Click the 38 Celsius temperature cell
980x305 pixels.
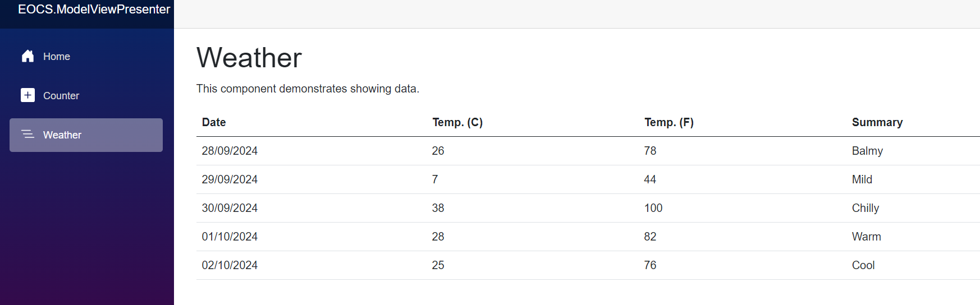point(438,208)
